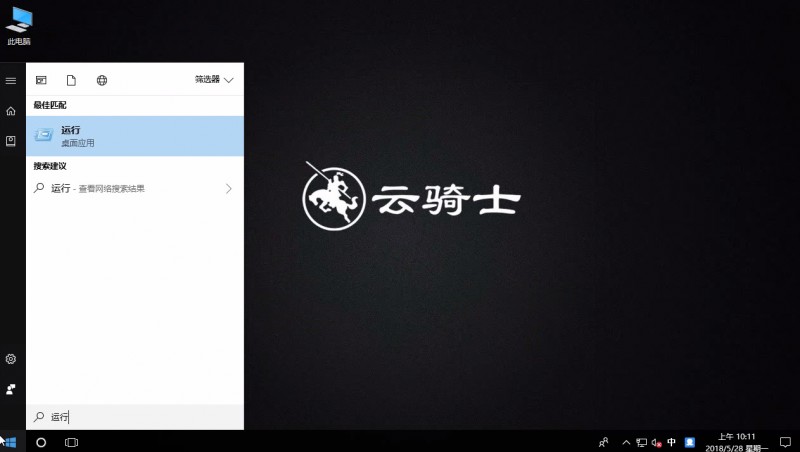This screenshot has height=452, width=800.
Task: Open the 此电脑 desktop icon
Action: pyautogui.click(x=19, y=27)
